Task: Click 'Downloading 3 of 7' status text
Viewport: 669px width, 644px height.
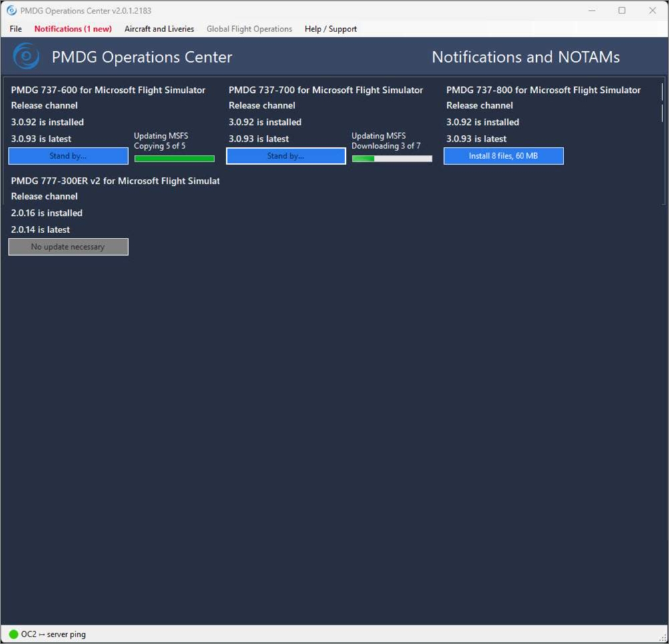Action: 386,146
